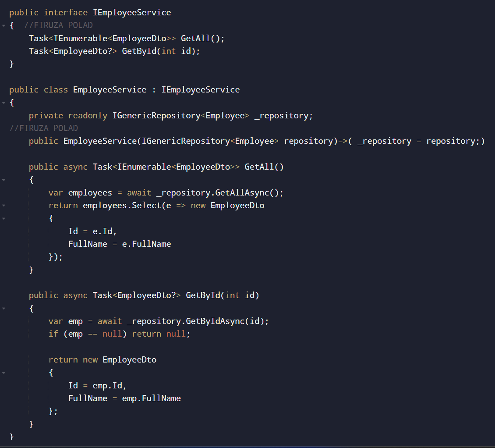This screenshot has width=495, height=448.
Task: Collapse the EmployeeService class body fold
Action: [x=4, y=103]
